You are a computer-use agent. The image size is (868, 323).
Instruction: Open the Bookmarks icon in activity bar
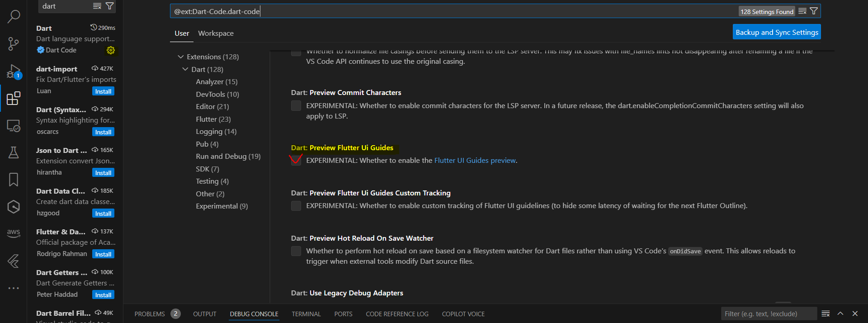pyautogui.click(x=14, y=180)
